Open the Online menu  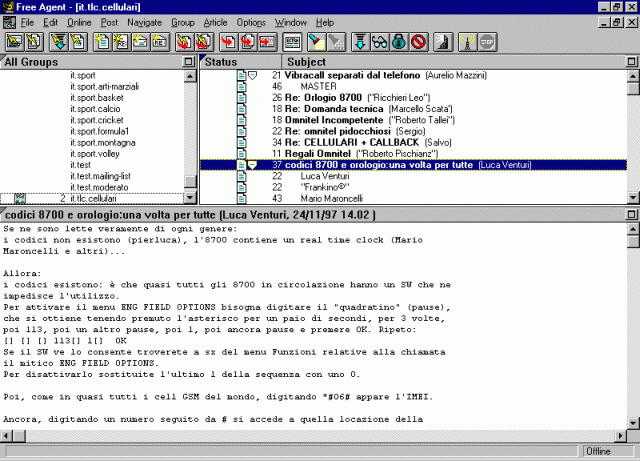click(x=79, y=22)
